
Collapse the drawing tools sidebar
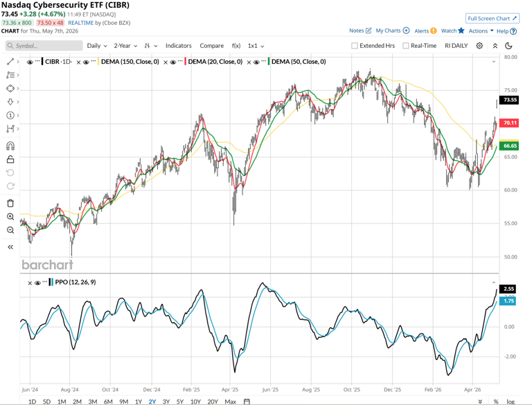(10, 247)
